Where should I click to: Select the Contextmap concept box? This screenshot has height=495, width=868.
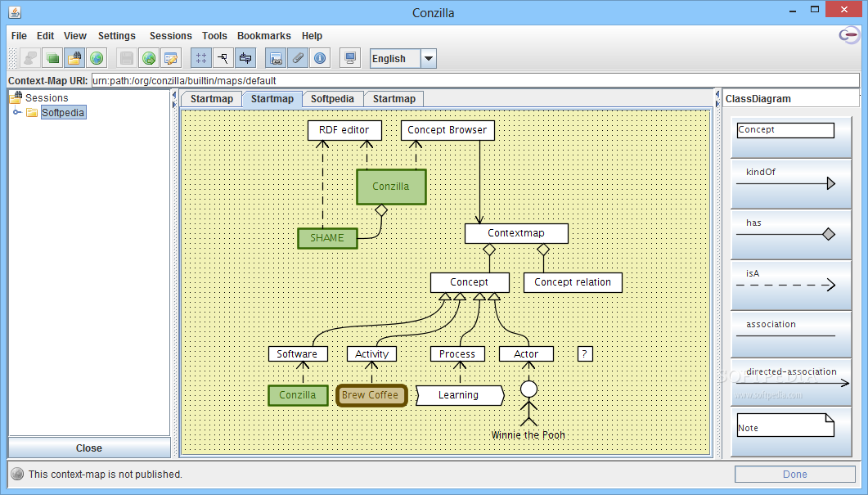click(516, 233)
